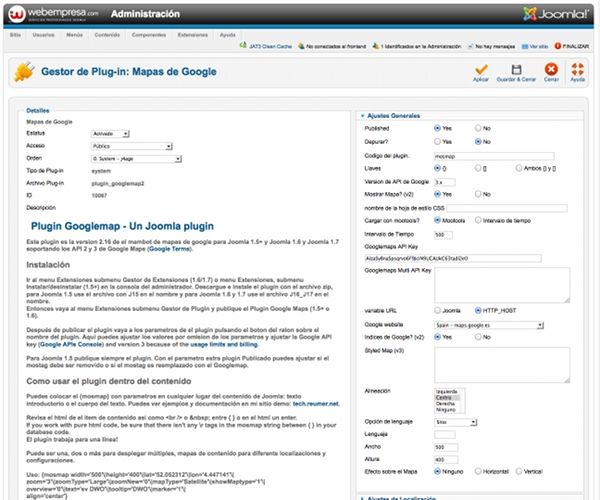Choose HTTP_HOST for variable URL

[478, 310]
